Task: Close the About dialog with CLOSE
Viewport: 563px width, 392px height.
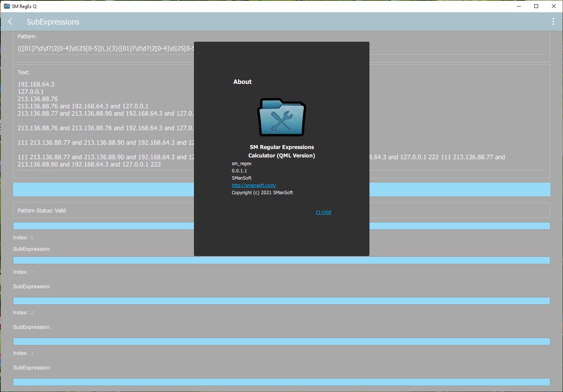Action: [x=323, y=213]
